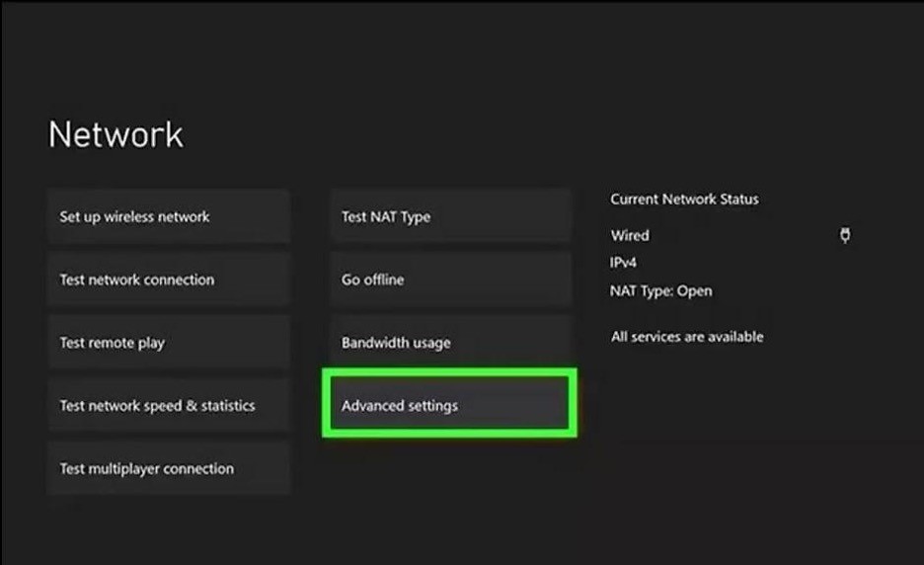924x565 pixels.
Task: Click the word statistics in speed test tile
Action: (228, 406)
